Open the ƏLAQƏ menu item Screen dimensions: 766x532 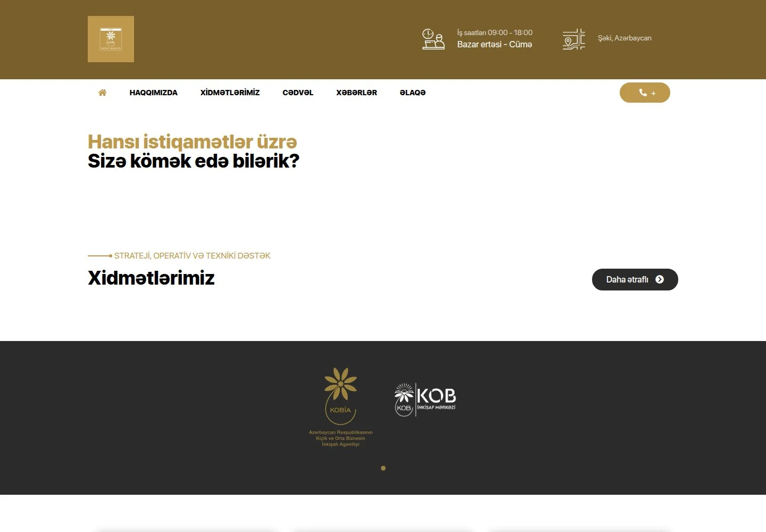(x=413, y=93)
